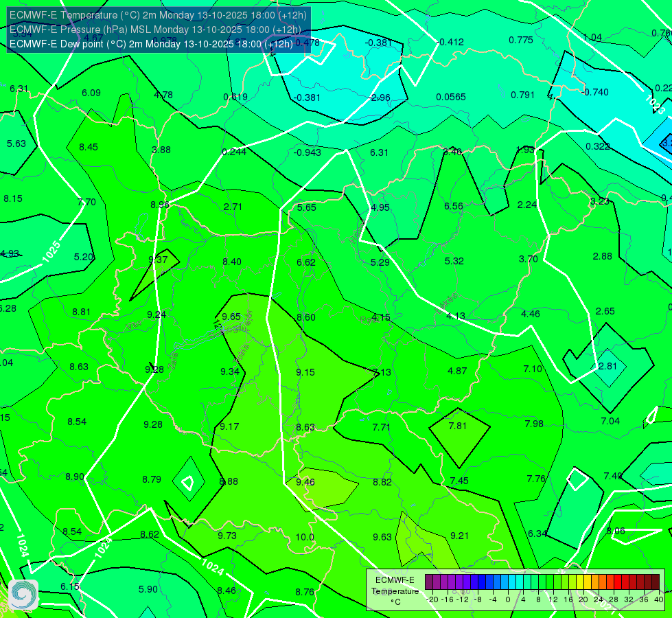Click the 9.15 dew point value
Viewport: 672px width, 618px height.
(x=305, y=372)
